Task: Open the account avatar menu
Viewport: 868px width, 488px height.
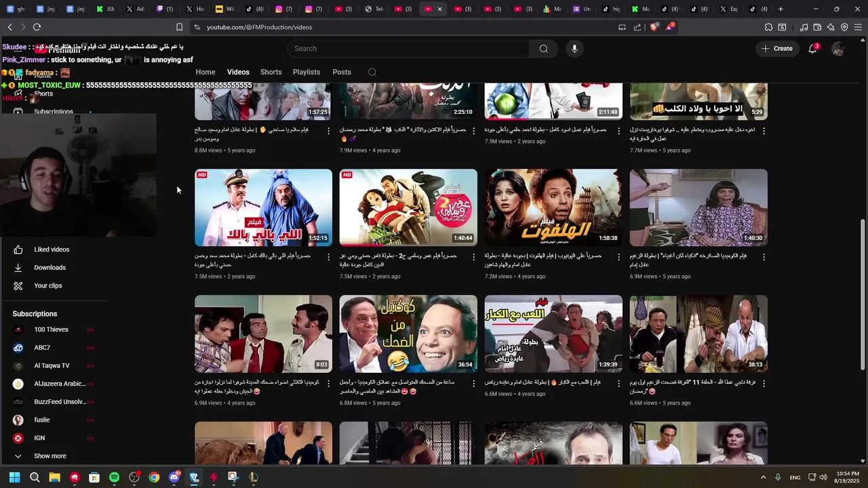Action: point(838,49)
